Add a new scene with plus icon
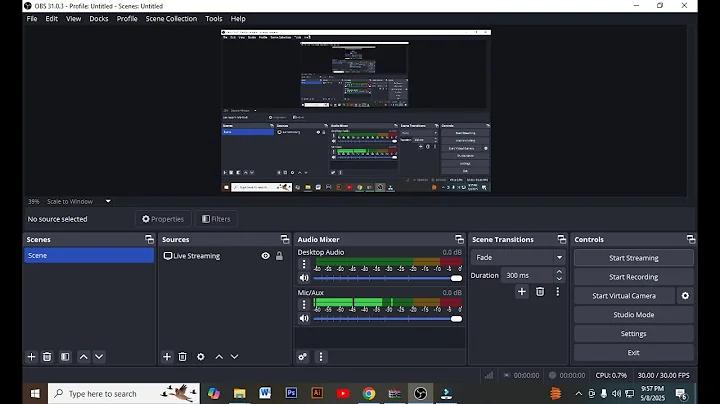This screenshot has height=404, width=720. [31, 357]
